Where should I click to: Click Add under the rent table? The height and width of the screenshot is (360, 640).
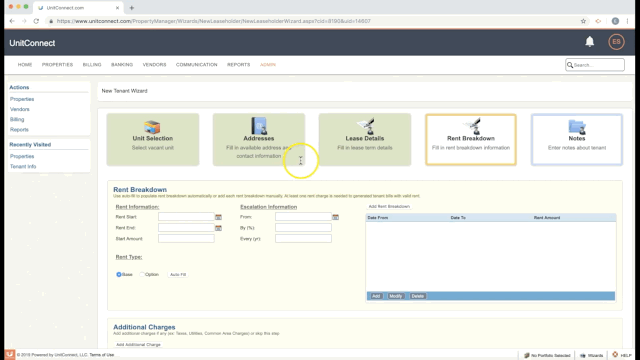click(x=376, y=296)
